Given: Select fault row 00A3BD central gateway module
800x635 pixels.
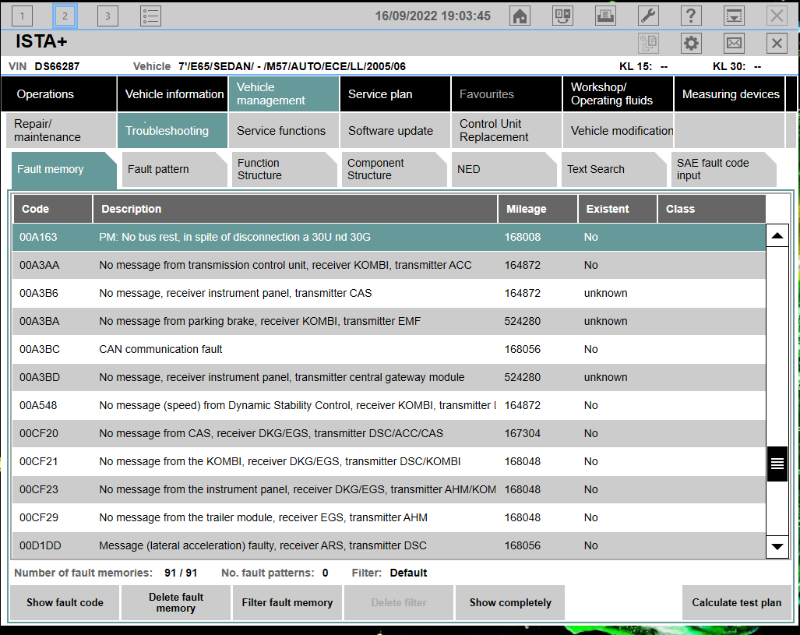Looking at the screenshot, I should (x=389, y=377).
